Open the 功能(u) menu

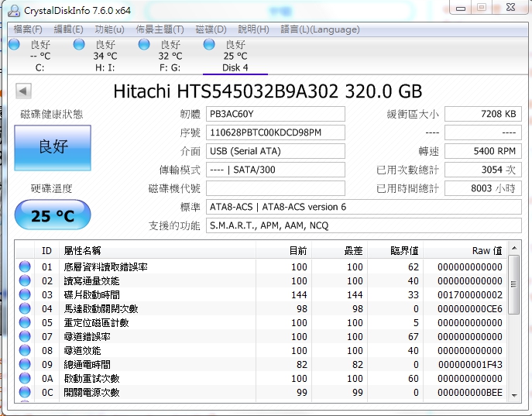tap(110, 29)
